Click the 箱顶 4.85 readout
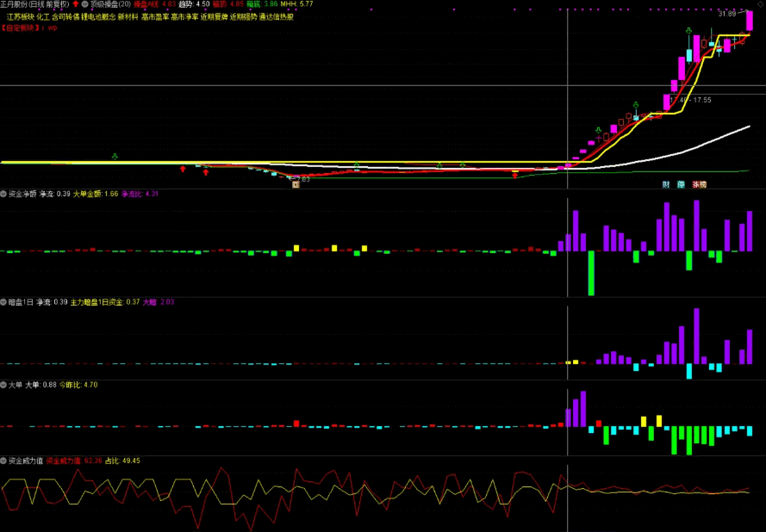Screen dimensions: 766x532 tap(227, 4)
